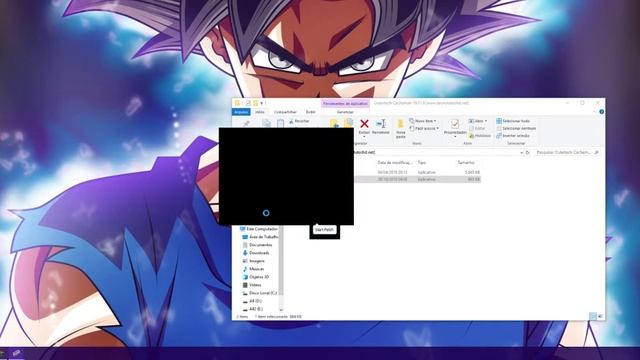Open Downloads in navigation pane
The width and height of the screenshot is (640, 360).
[x=256, y=253]
